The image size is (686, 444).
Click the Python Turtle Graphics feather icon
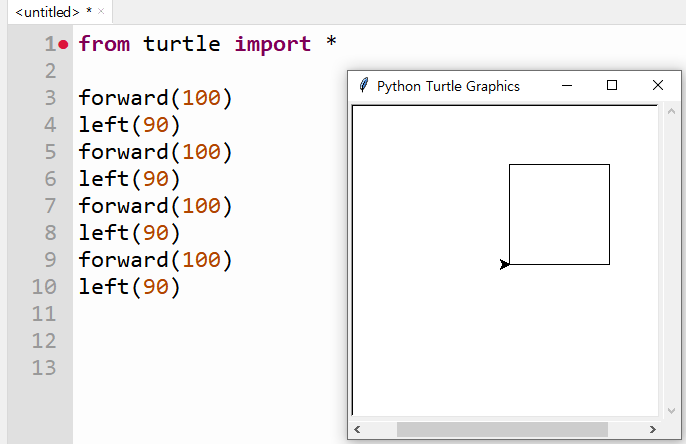point(363,85)
